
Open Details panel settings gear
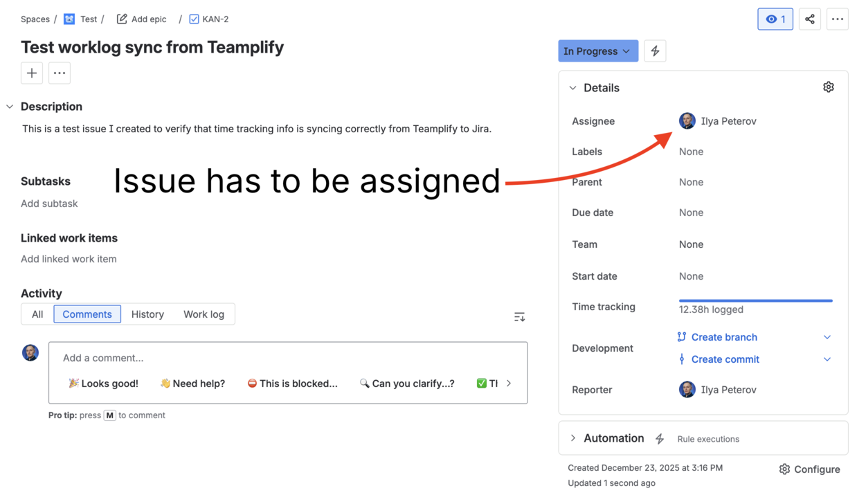tap(829, 87)
